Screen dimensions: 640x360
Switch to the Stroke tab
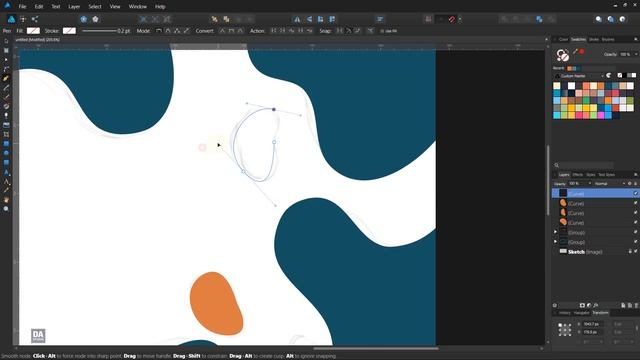[x=593, y=40]
